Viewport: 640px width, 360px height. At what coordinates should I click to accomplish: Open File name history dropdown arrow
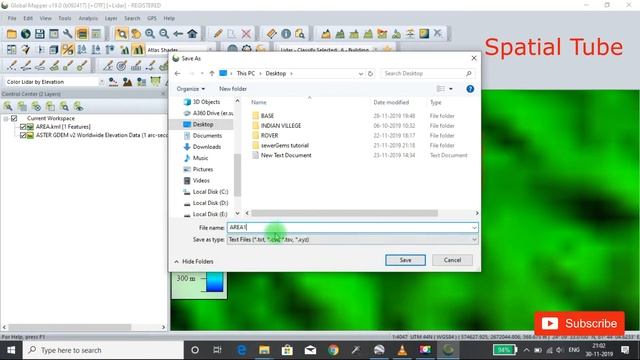click(474, 227)
